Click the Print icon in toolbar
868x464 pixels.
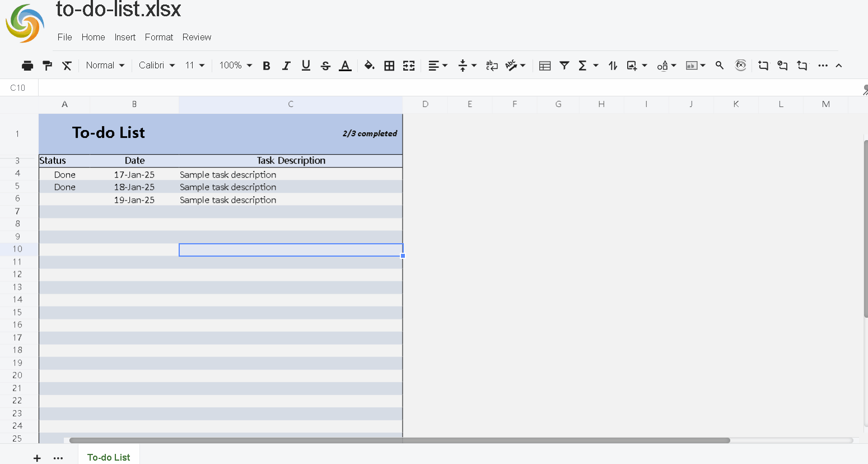click(x=27, y=66)
